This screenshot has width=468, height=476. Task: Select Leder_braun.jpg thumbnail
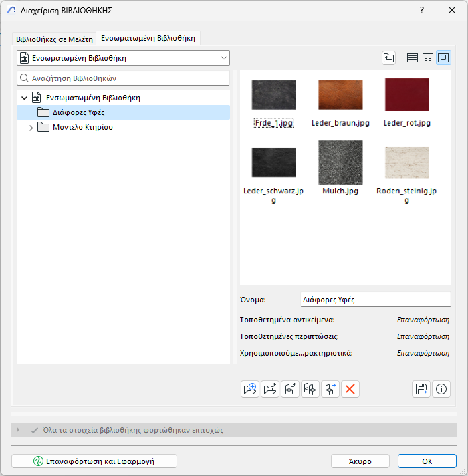point(340,94)
